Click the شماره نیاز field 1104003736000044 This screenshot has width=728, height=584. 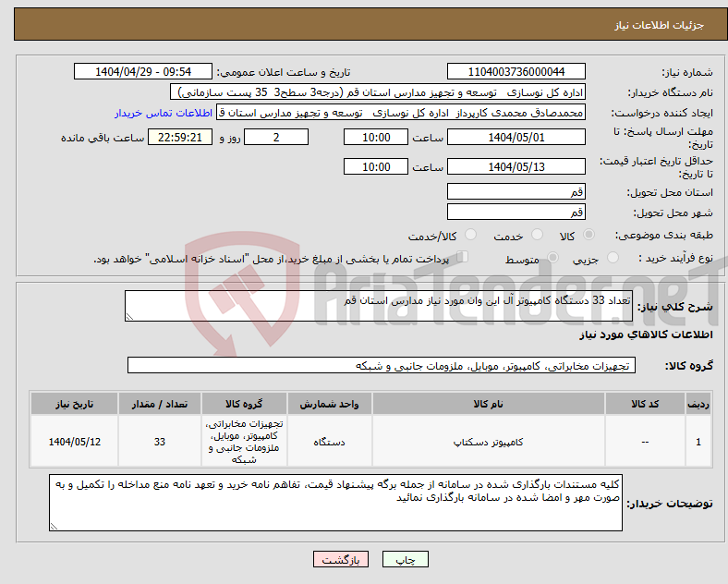(x=516, y=71)
